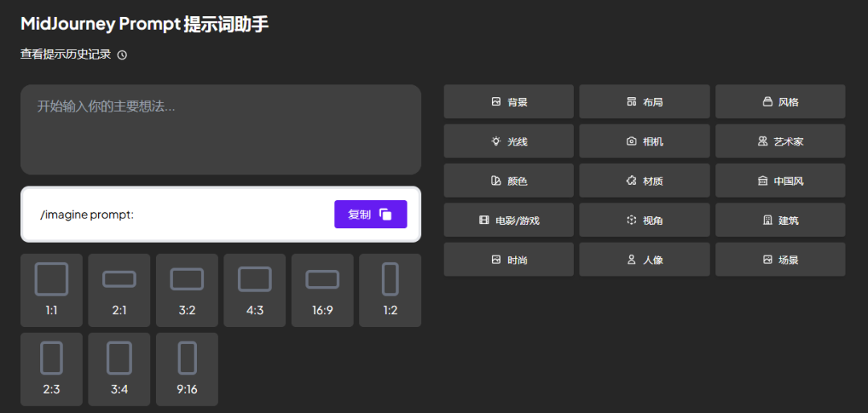Select the 3:2 aspect ratio option
This screenshot has height=413, width=868.
[187, 290]
